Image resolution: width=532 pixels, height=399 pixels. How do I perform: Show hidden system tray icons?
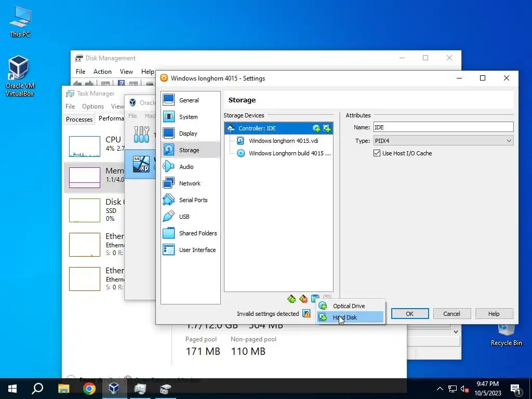440,389
